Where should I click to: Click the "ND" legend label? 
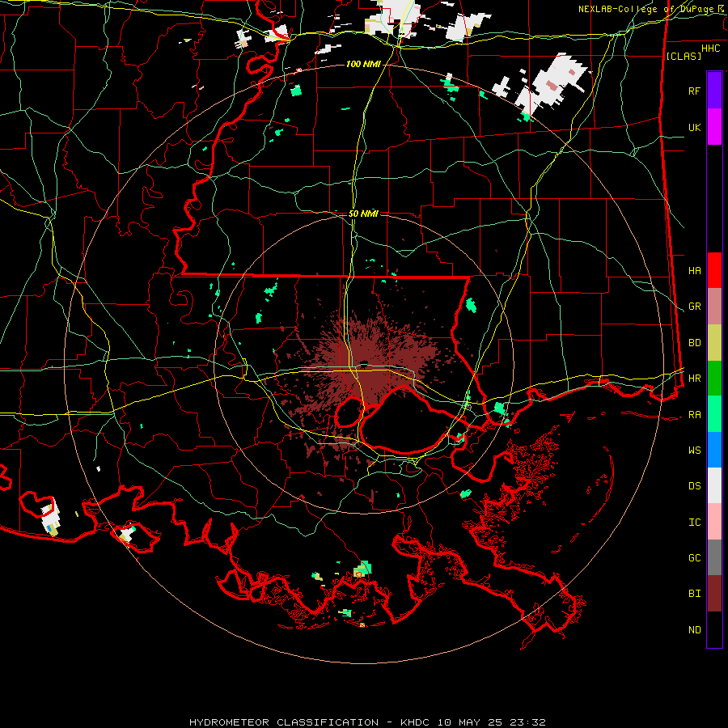point(694,630)
